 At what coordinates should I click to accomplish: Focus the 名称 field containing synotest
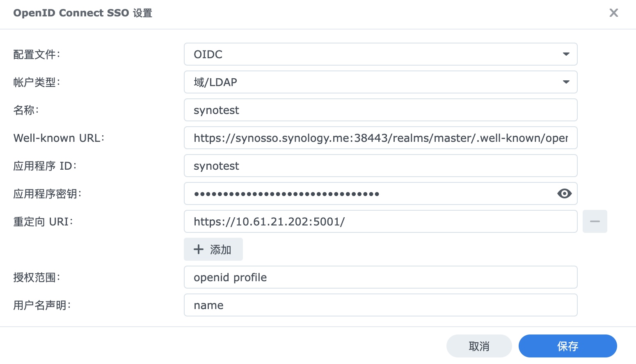pyautogui.click(x=381, y=110)
